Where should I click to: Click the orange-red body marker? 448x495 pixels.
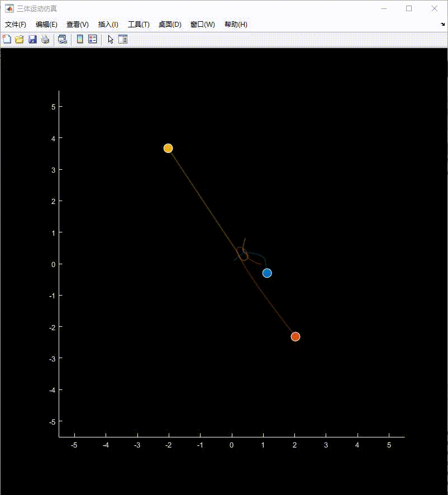(x=296, y=336)
